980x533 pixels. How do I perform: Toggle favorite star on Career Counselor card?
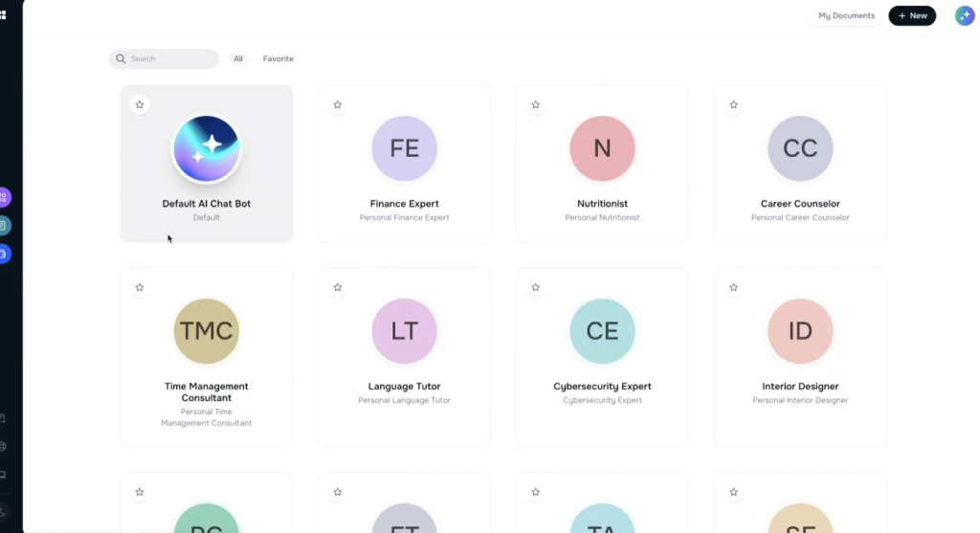[734, 104]
